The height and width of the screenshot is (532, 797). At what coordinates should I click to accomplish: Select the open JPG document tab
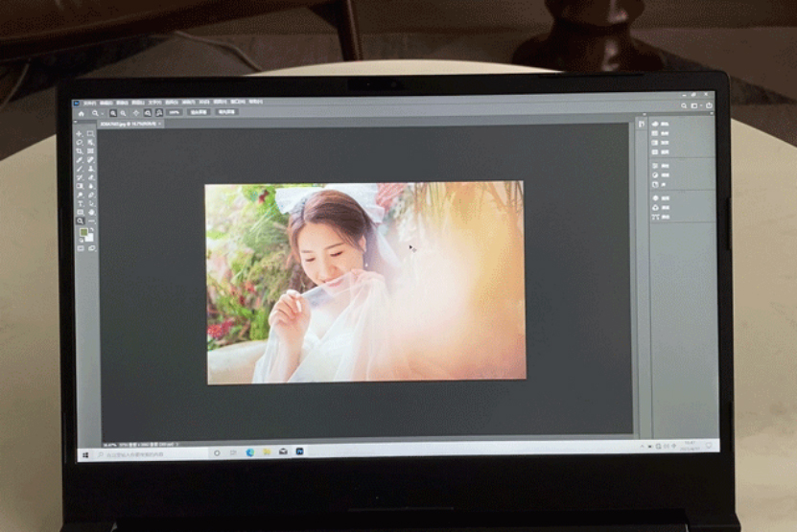130,124
